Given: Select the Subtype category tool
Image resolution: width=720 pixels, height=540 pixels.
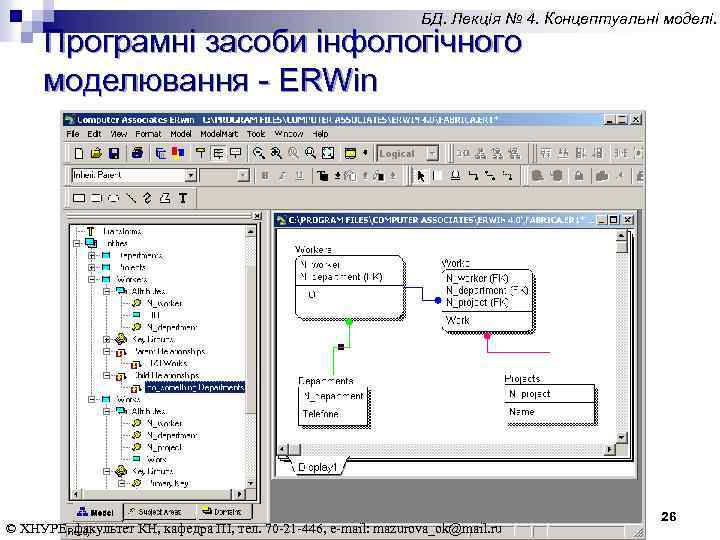Looking at the screenshot, I should pos(455,176).
